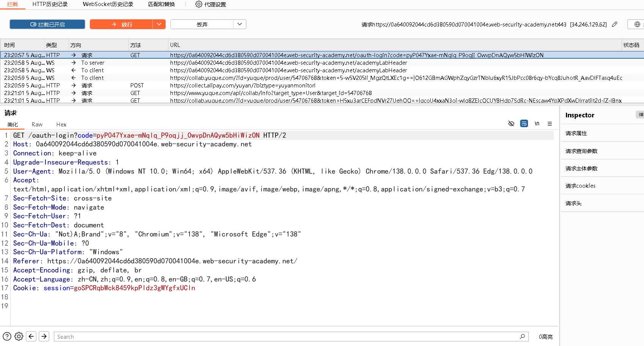Expand the dropdown beside 丢弃
This screenshot has width=644, height=346.
(239, 24)
